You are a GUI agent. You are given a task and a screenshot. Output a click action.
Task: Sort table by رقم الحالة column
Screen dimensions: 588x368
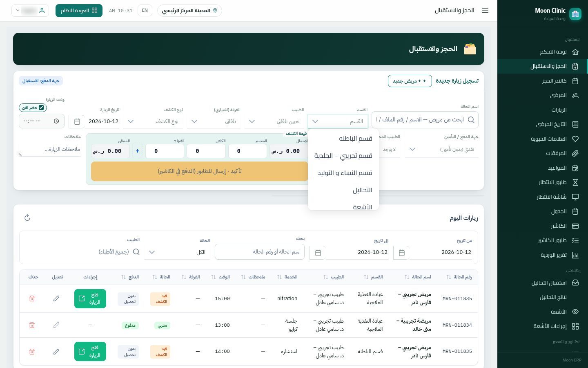point(449,277)
